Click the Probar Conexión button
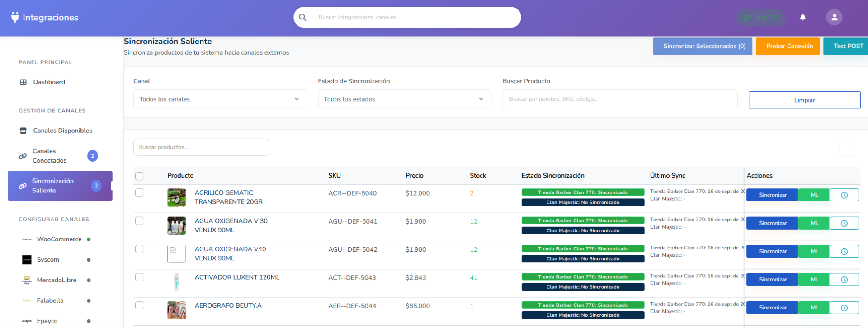The image size is (868, 328). pos(788,46)
